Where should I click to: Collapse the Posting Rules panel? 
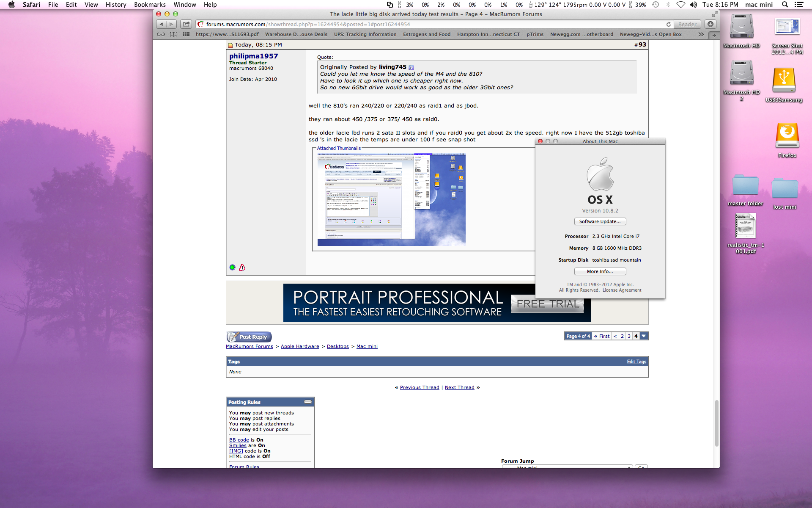click(x=308, y=402)
